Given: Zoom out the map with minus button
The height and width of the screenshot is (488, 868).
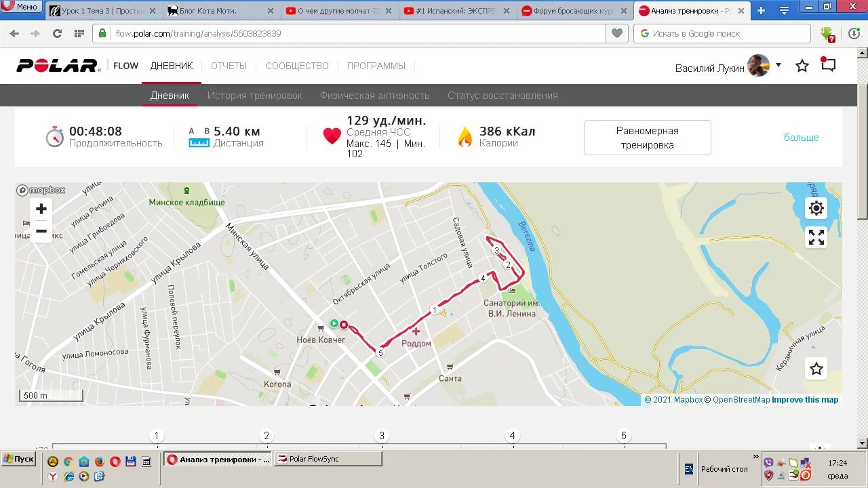Looking at the screenshot, I should coord(41,231).
